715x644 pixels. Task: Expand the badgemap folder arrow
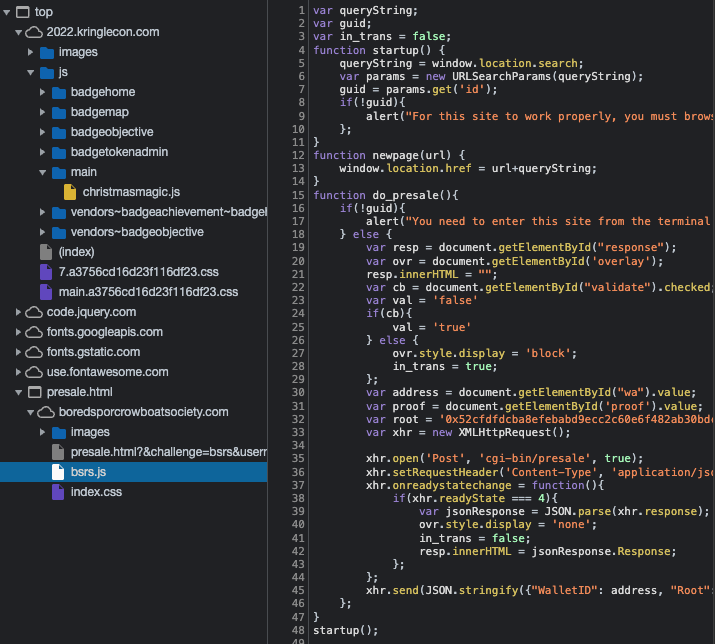coord(43,112)
